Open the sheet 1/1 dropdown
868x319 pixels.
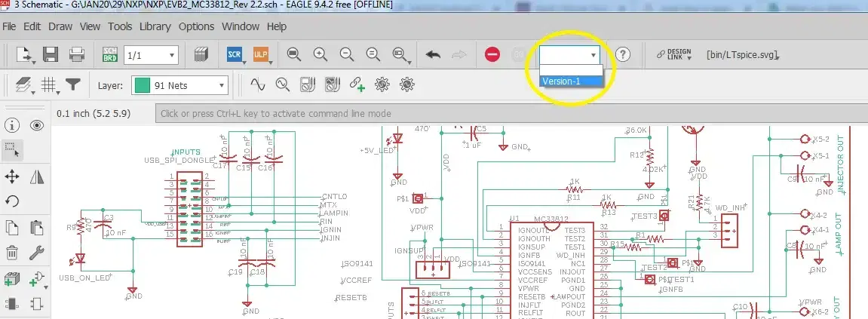click(x=151, y=54)
